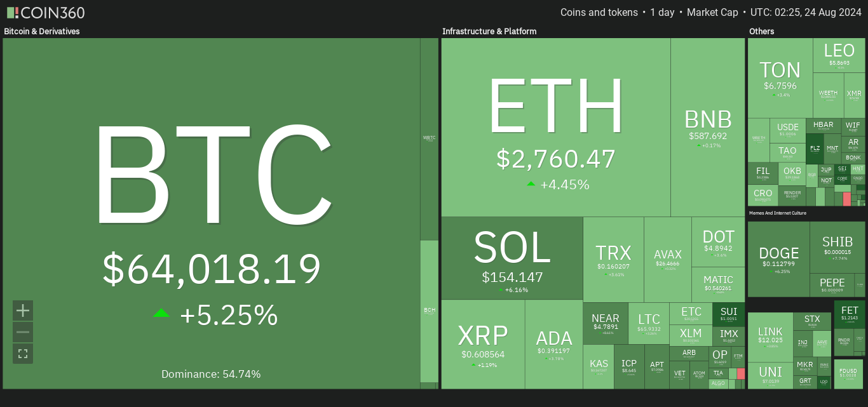Click the TON tile
This screenshot has height=407, width=868.
[x=780, y=77]
